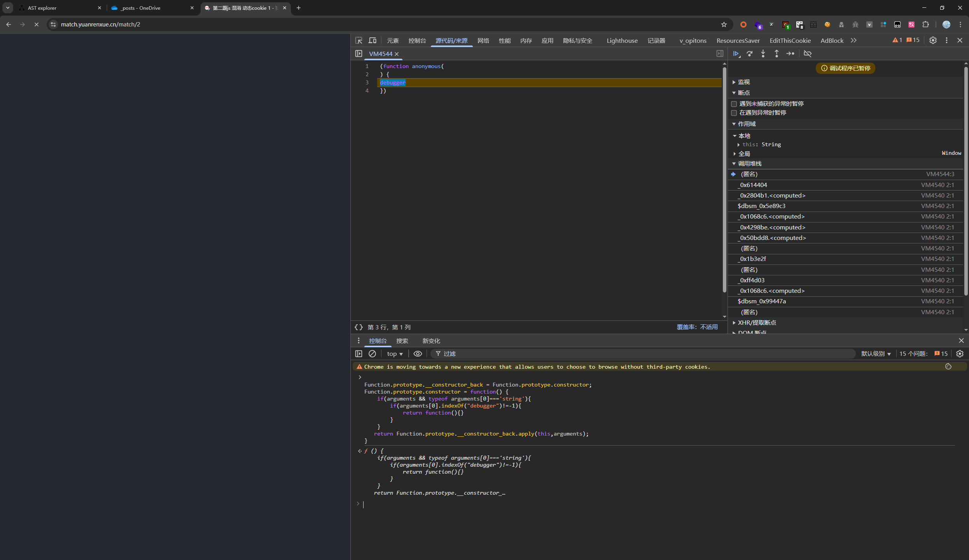Open the Lighthouse panel tab
The image size is (969, 560).
point(622,40)
